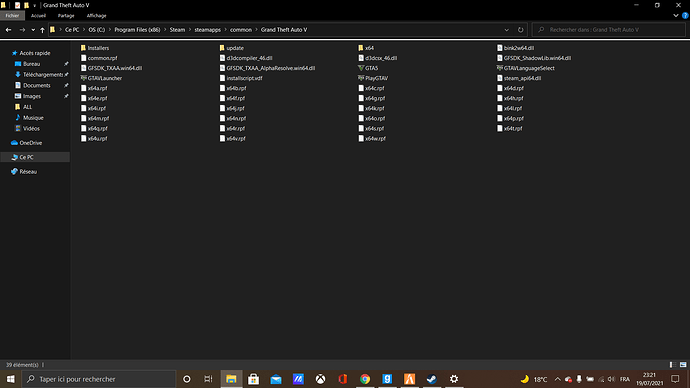
Task: Select Vidéos in navigation pane
Action: [31, 128]
